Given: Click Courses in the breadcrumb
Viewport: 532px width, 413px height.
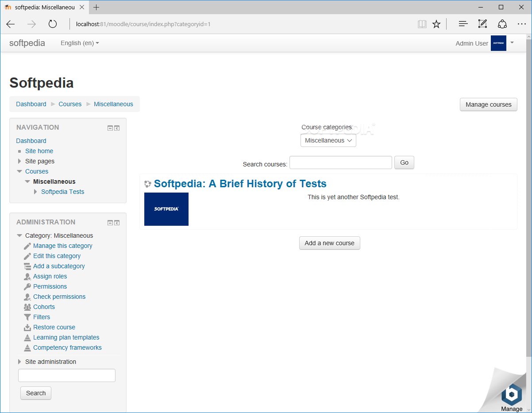Looking at the screenshot, I should [x=70, y=104].
